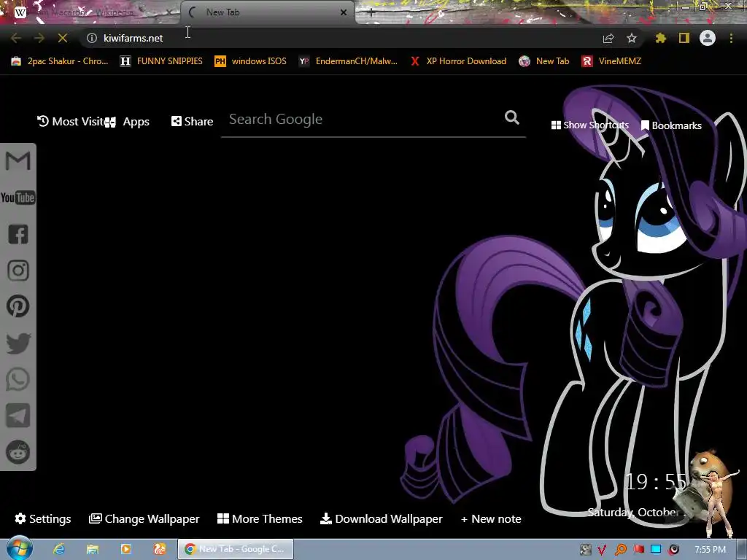Viewport: 747px width, 560px height.
Task: Open XP Horror Download bookmark
Action: point(458,61)
